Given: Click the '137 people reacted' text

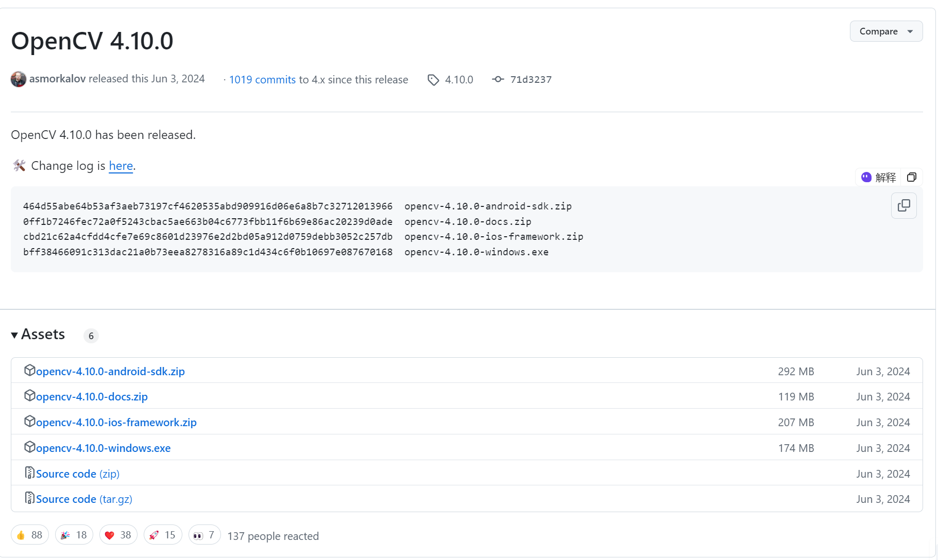Looking at the screenshot, I should pyautogui.click(x=273, y=536).
